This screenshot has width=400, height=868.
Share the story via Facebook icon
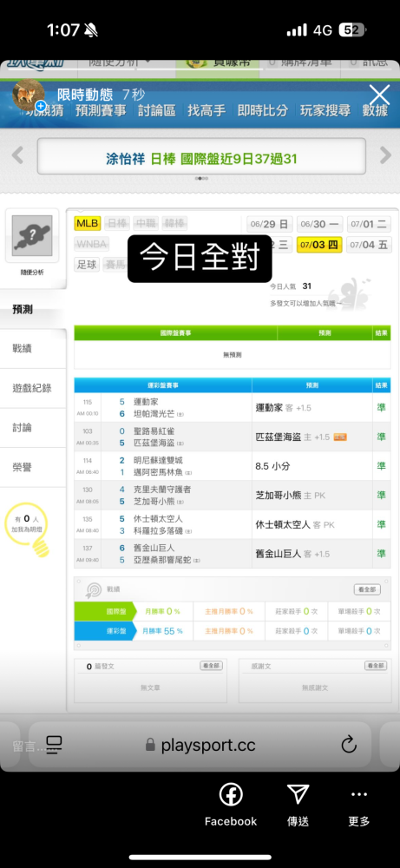[x=231, y=795]
